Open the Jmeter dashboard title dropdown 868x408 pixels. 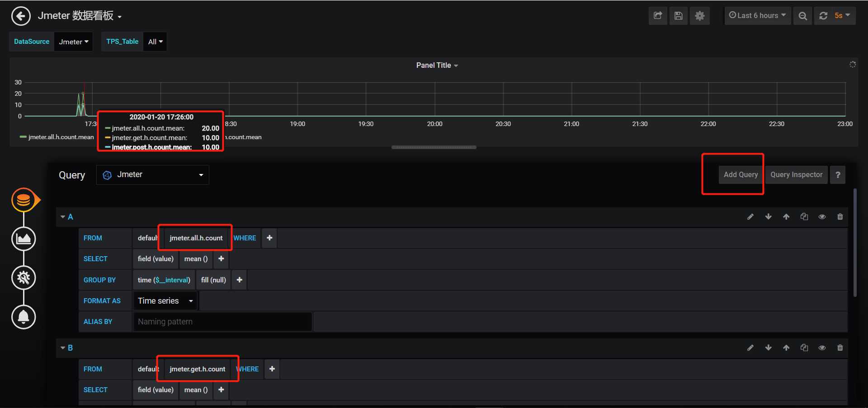[x=80, y=16]
